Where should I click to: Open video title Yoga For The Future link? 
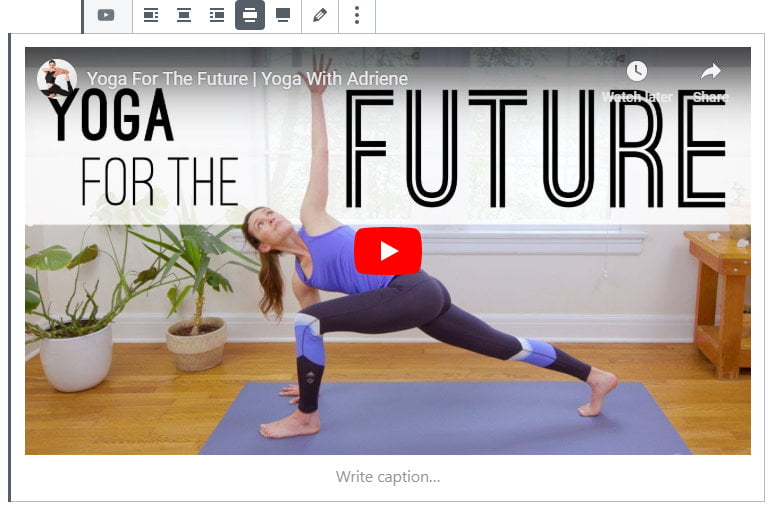247,78
